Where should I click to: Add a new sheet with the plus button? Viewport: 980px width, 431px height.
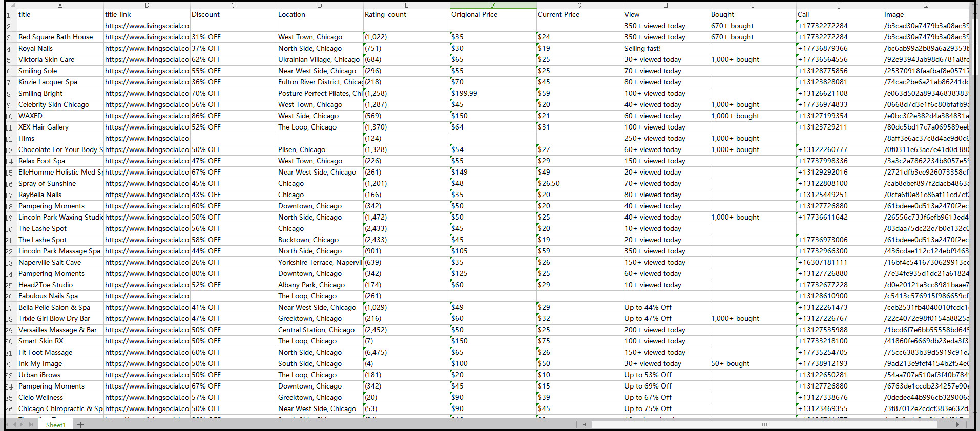pyautogui.click(x=80, y=425)
